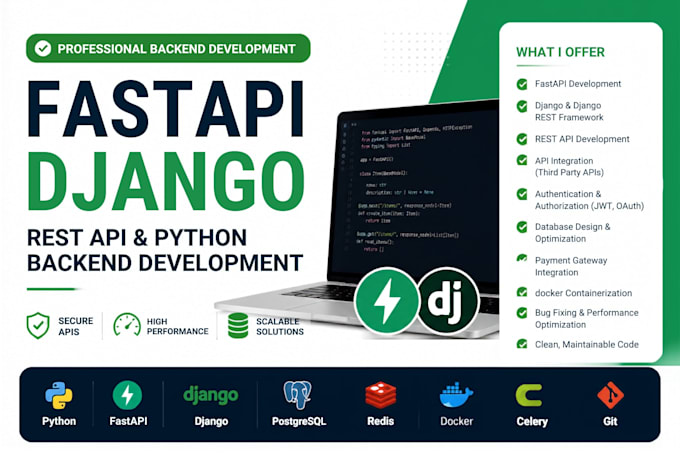Click the Django & Django REST Framework text
680x453 pixels.
tap(569, 111)
